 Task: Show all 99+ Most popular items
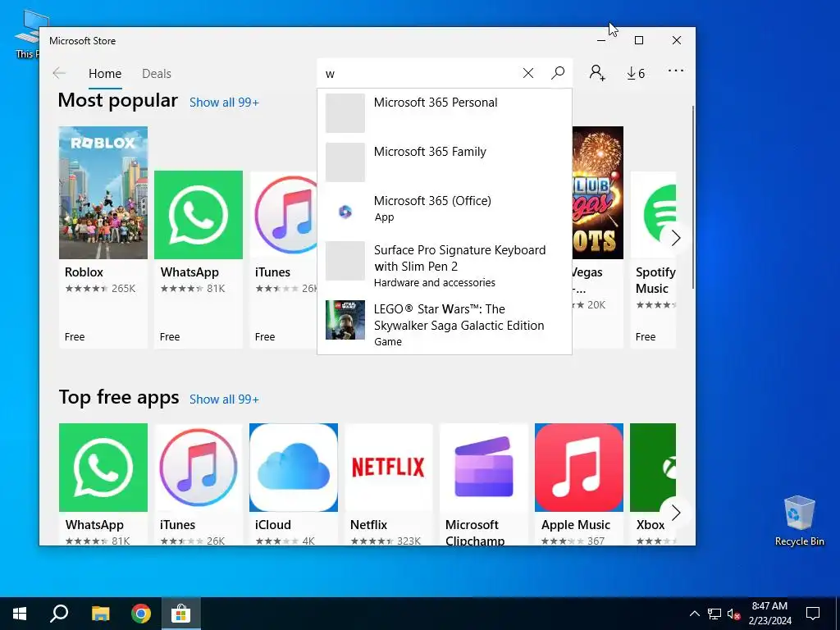tap(224, 103)
